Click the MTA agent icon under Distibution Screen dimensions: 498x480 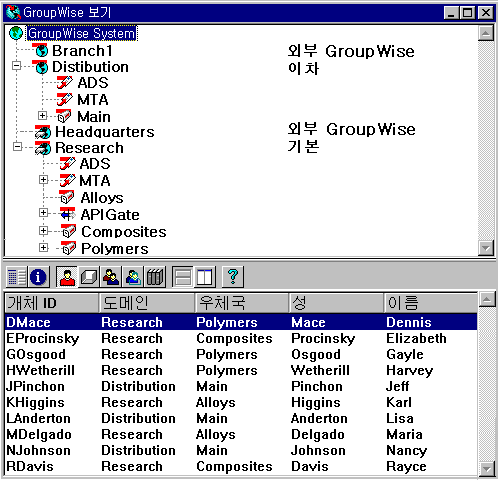point(64,99)
